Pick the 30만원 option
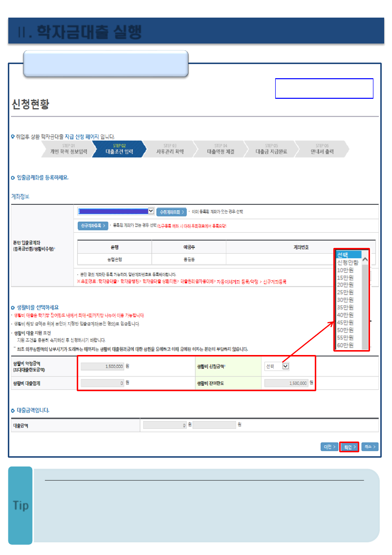The width and height of the screenshot is (392, 555). 345,300
